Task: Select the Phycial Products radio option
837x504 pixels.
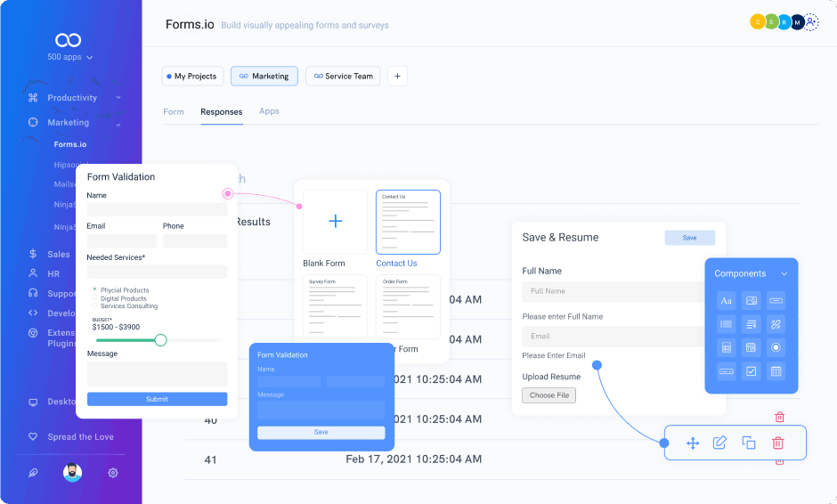Action: click(x=95, y=289)
